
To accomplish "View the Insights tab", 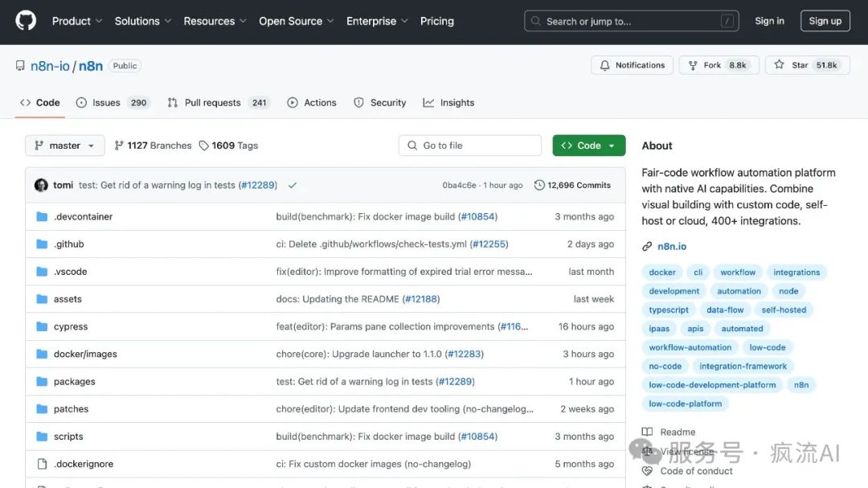I will (x=449, y=102).
